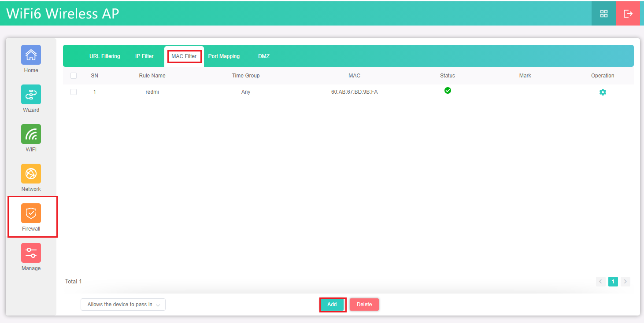644x323 pixels.
Task: Open the Wizard setup icon
Action: [x=31, y=95]
